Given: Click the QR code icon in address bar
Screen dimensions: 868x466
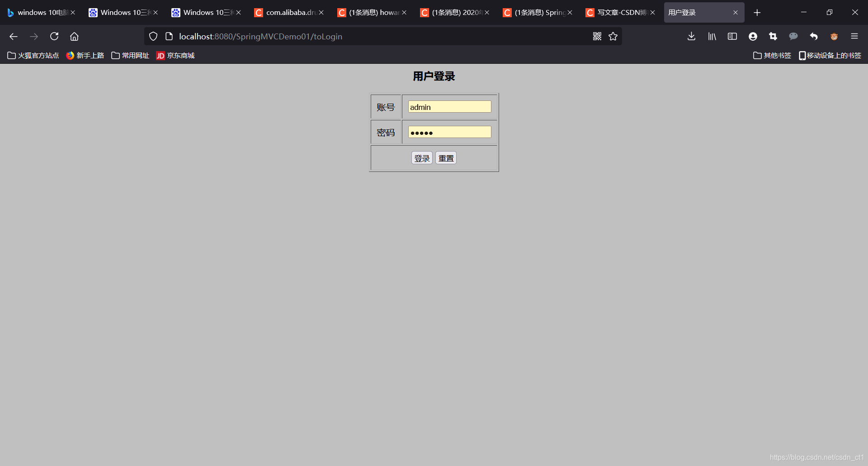Looking at the screenshot, I should (x=597, y=36).
